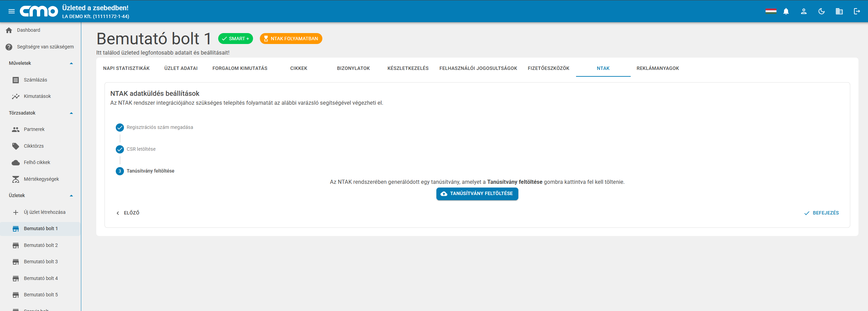The height and width of the screenshot is (311, 868).
Task: Open user profile icon
Action: point(804,11)
